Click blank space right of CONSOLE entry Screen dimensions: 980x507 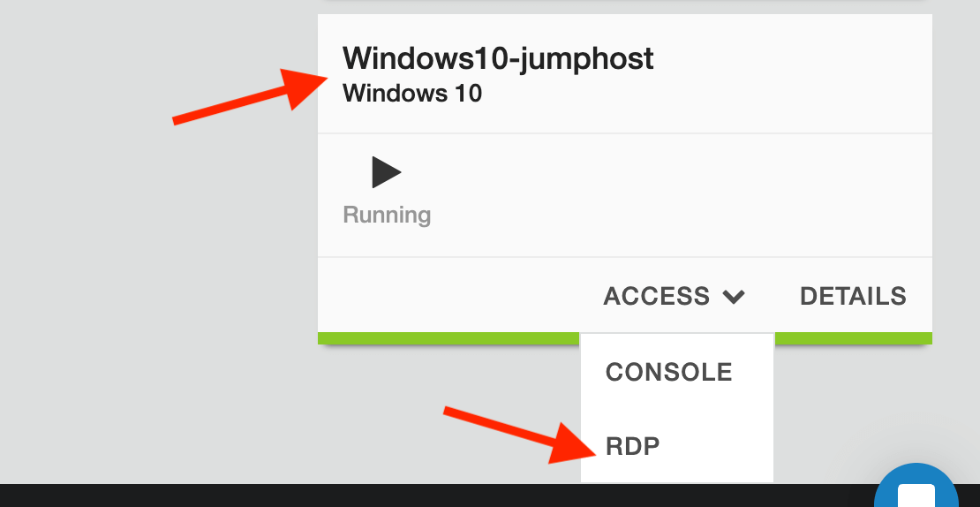tap(753, 372)
